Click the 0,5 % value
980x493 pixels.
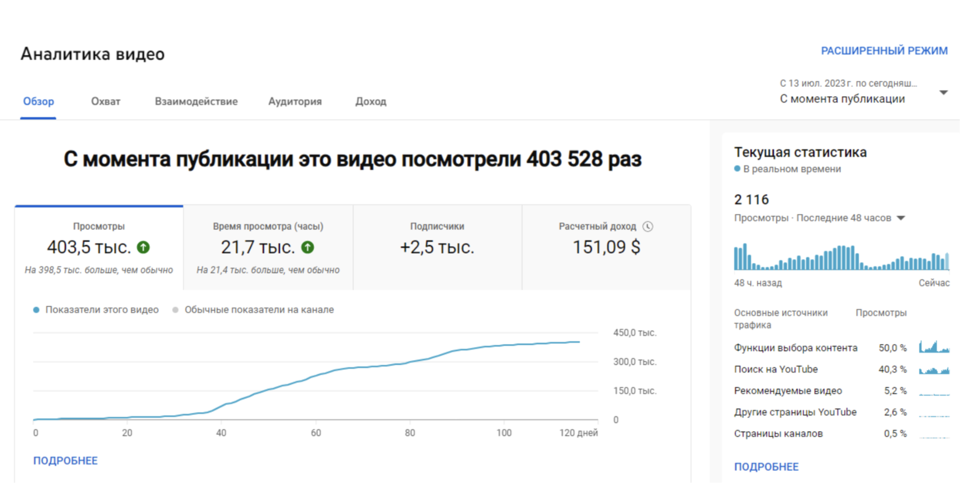click(x=895, y=433)
